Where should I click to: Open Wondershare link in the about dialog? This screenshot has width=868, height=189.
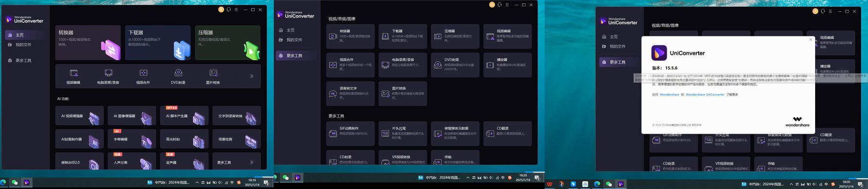(x=670, y=95)
